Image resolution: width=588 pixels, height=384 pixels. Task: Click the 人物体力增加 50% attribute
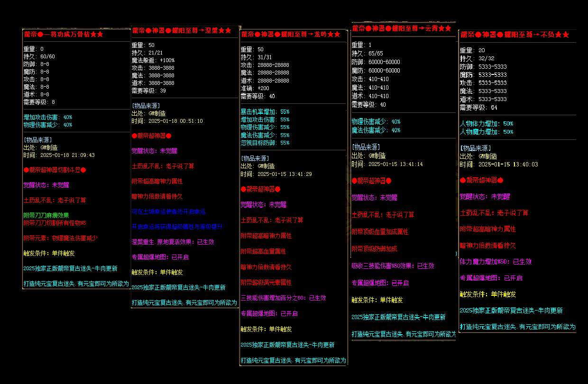[486, 124]
